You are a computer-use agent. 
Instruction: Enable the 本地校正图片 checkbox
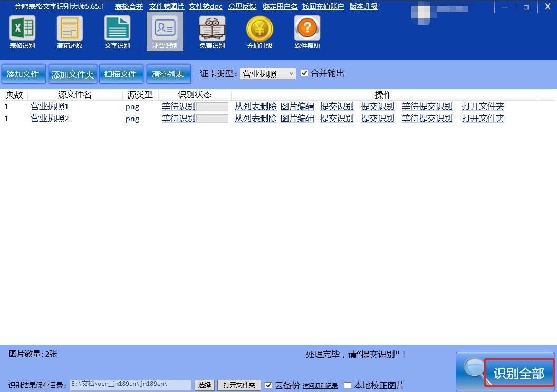click(348, 385)
